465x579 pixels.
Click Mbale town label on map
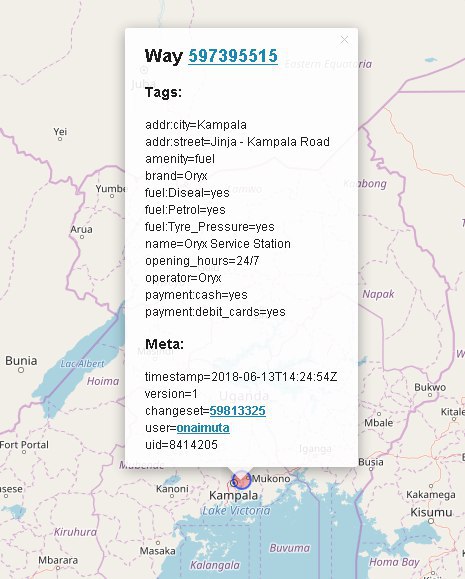[379, 422]
